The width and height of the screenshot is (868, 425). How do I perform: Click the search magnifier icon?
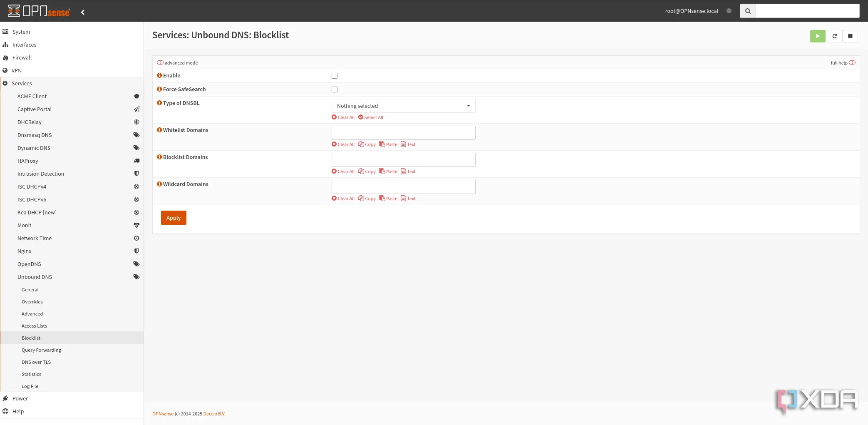748,11
